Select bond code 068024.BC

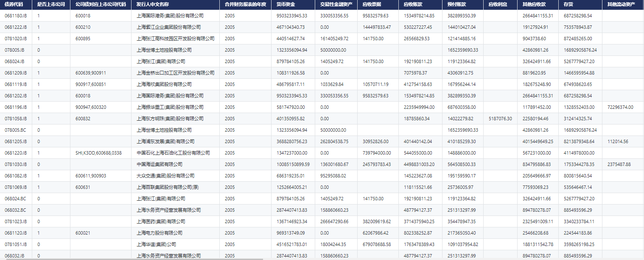pyautogui.click(x=15, y=199)
